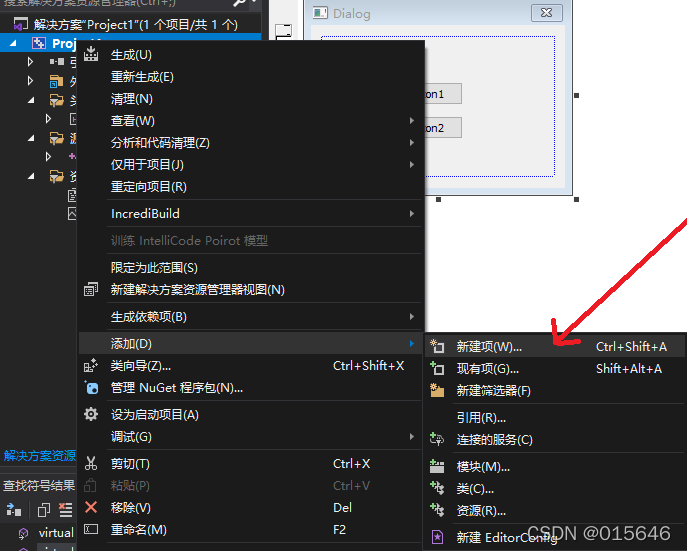Screen dimensions: 687x551
Task: Select Clean 清理(N) menu item
Action: (252, 99)
